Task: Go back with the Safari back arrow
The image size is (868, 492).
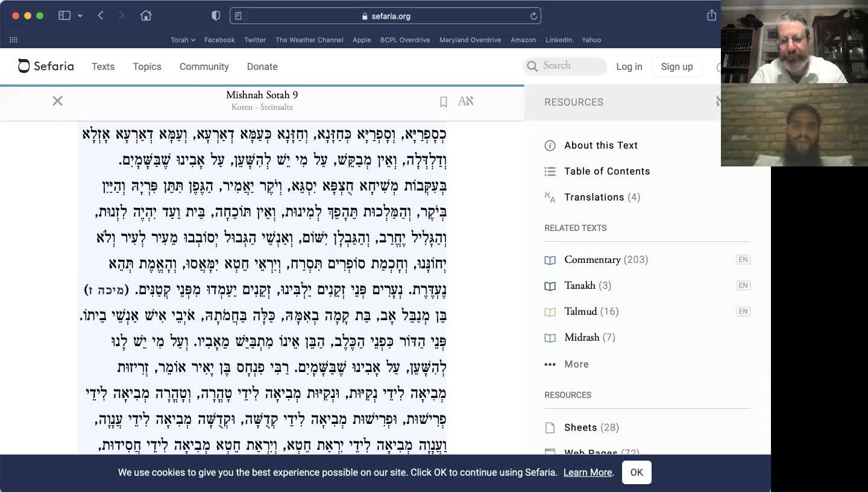Action: 101,16
